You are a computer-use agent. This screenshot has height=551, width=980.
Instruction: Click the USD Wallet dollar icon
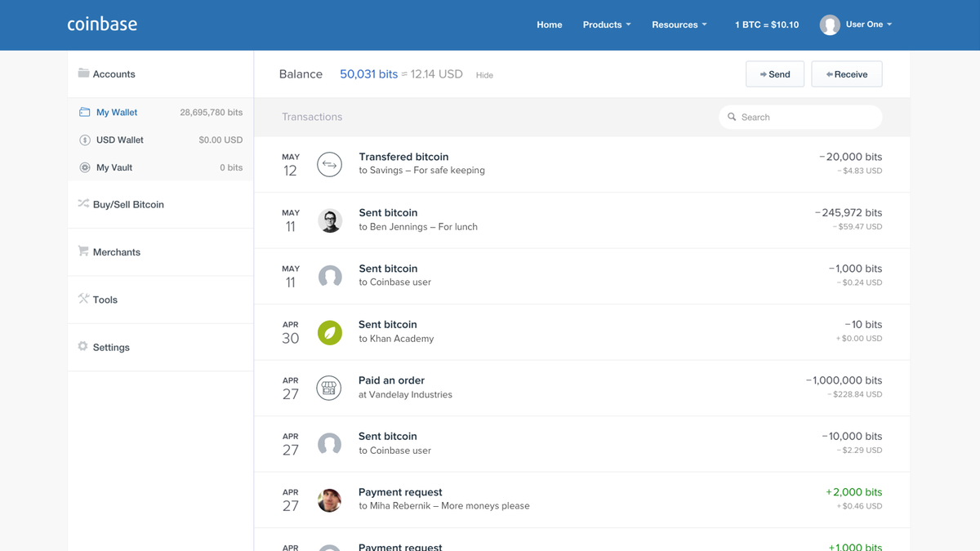click(x=84, y=140)
